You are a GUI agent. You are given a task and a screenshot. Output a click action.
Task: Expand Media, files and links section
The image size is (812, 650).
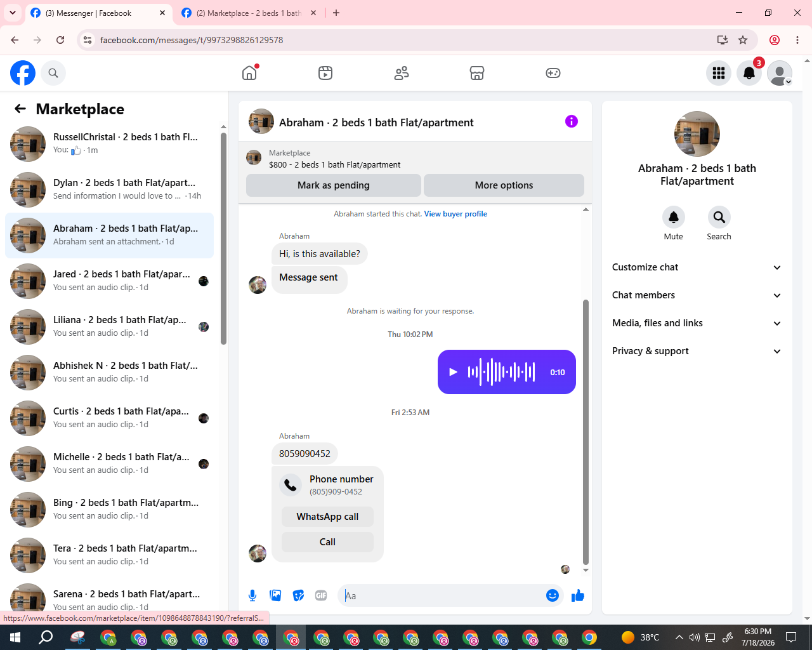[x=697, y=323]
